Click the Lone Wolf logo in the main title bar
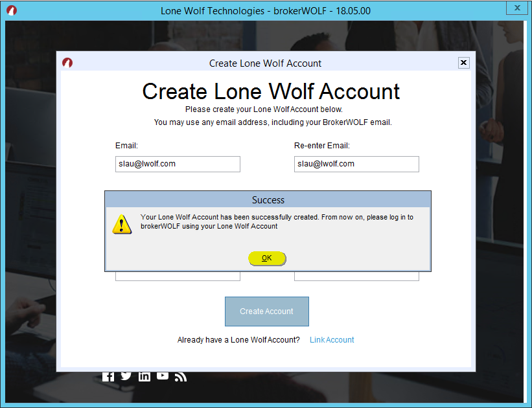The width and height of the screenshot is (532, 408). (x=11, y=10)
